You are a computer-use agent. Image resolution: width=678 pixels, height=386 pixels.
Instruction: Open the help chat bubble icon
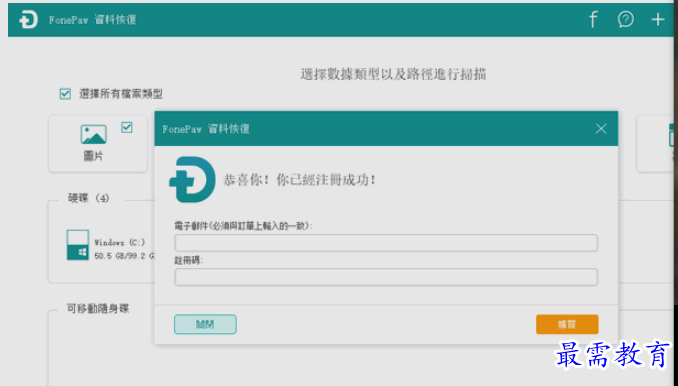(625, 19)
